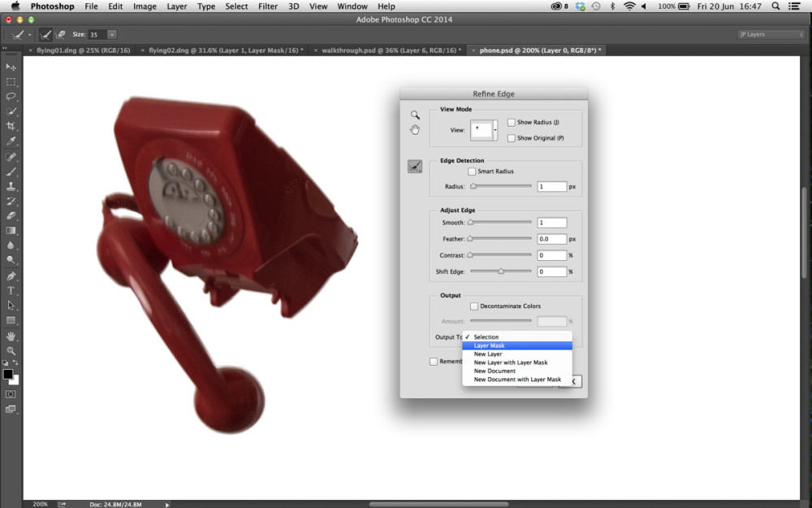
Task: Select the Horizontal Type tool
Action: click(11, 291)
